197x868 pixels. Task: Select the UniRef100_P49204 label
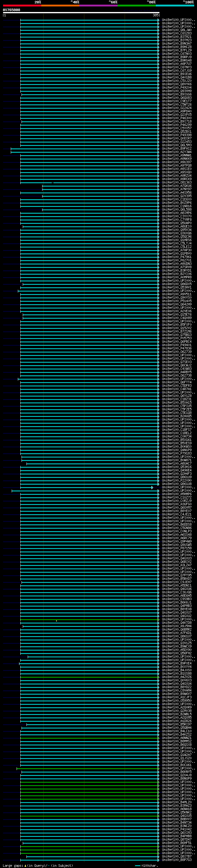tap(176, 88)
